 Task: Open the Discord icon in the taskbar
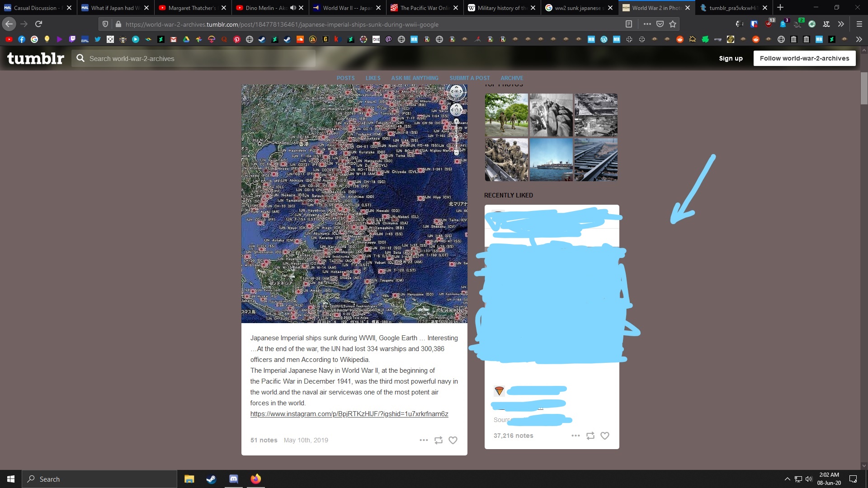tap(233, 479)
